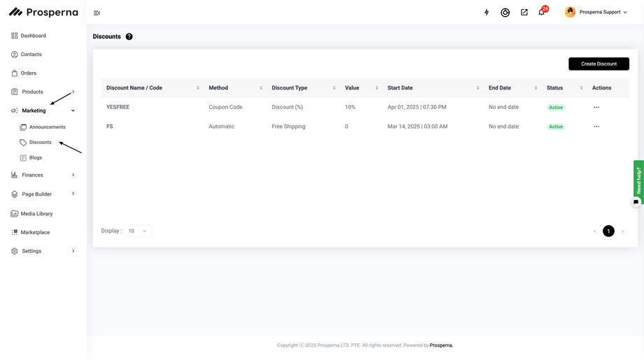644x360 pixels.
Task: Open actions ellipsis for FS discount
Action: coord(596,127)
